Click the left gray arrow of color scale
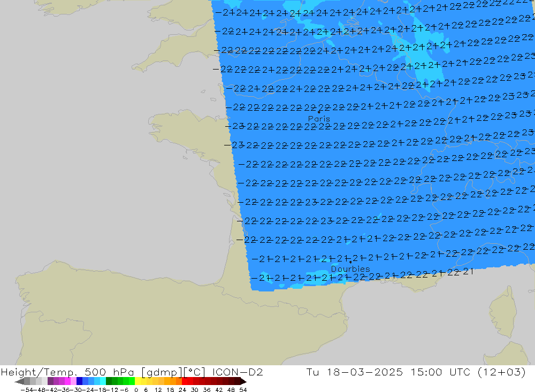Viewport: 535px width, 392px height. coord(19,381)
